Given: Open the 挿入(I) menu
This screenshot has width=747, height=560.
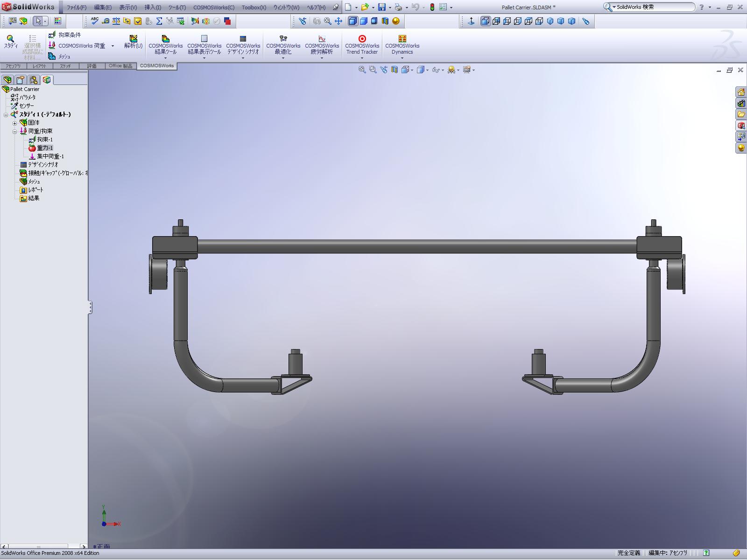Looking at the screenshot, I should (153, 7).
